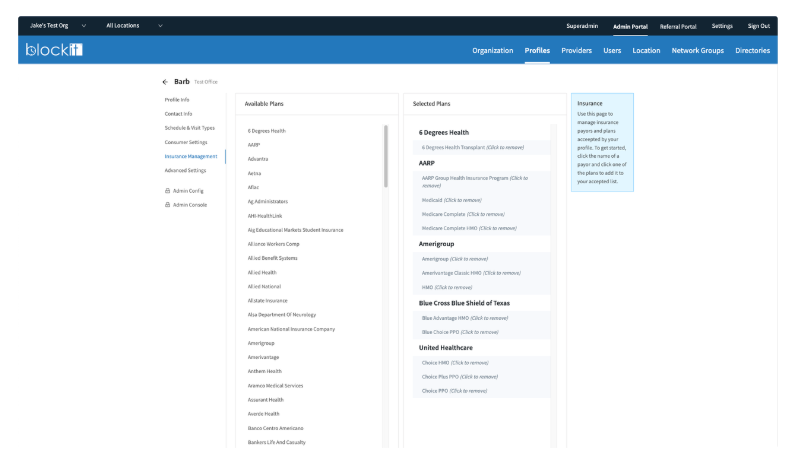Click the Available Plans scrollbar thumb

(386, 156)
